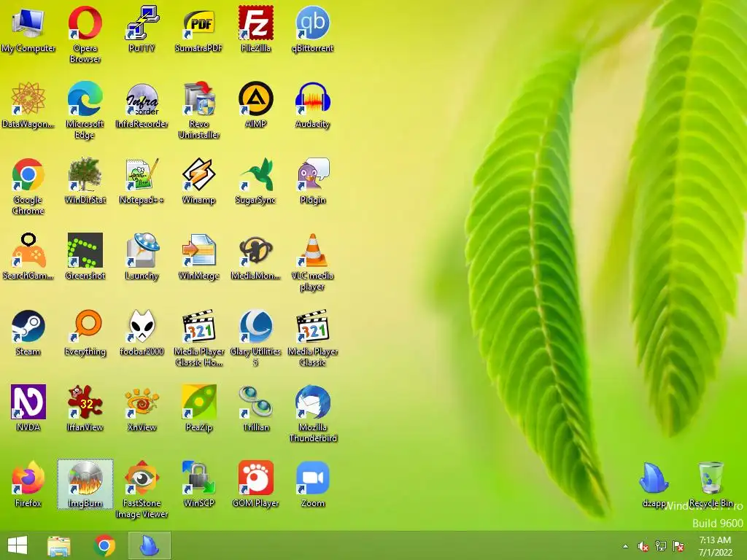Open Revo Uninstaller shortcut
This screenshot has width=747, height=560.
coord(198,110)
